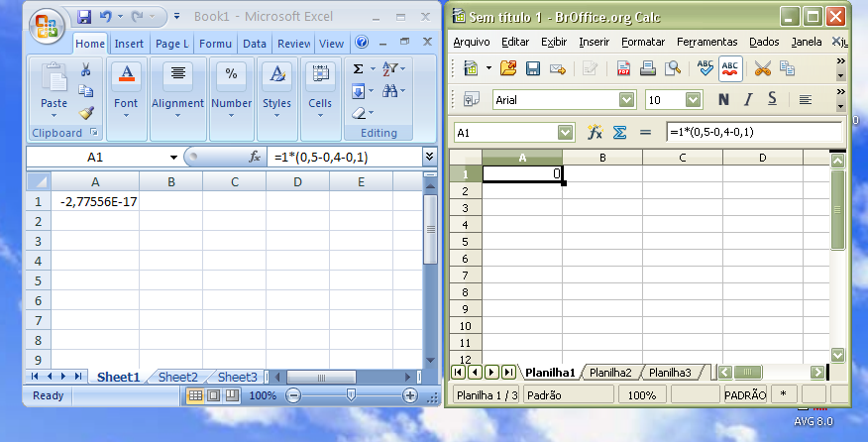This screenshot has height=442, width=868.
Task: Open the Arial font name dropdown in Calc
Action: 626,100
